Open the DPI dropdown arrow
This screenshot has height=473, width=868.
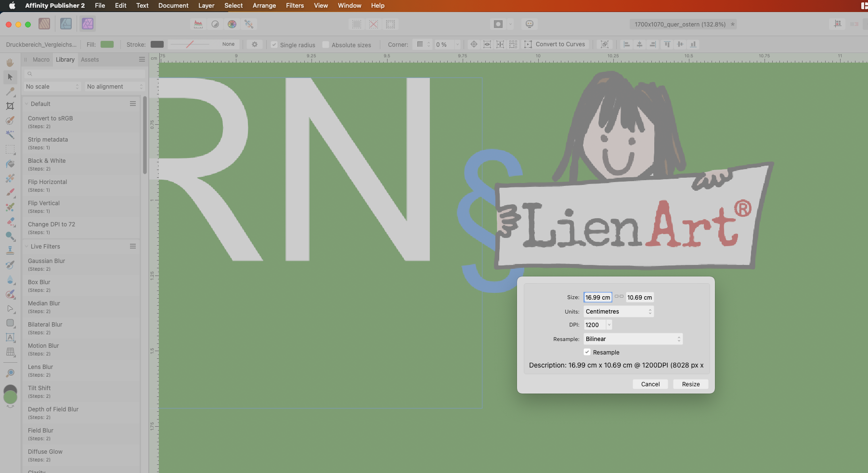coord(609,325)
